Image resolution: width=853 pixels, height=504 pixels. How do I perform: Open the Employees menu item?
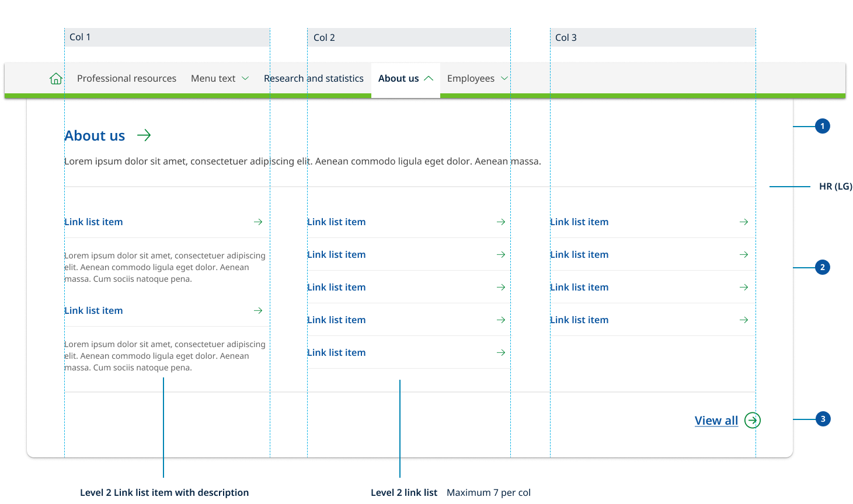pos(471,79)
